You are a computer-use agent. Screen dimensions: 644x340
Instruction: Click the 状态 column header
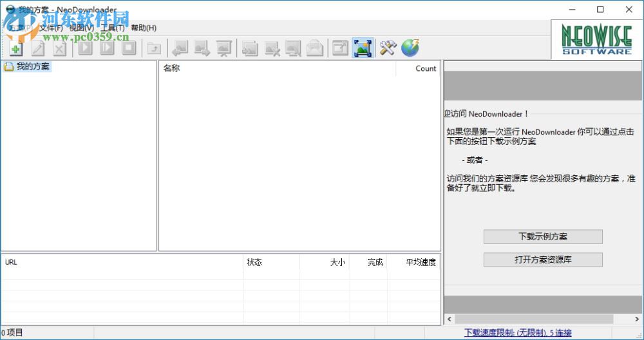pyautogui.click(x=272, y=262)
